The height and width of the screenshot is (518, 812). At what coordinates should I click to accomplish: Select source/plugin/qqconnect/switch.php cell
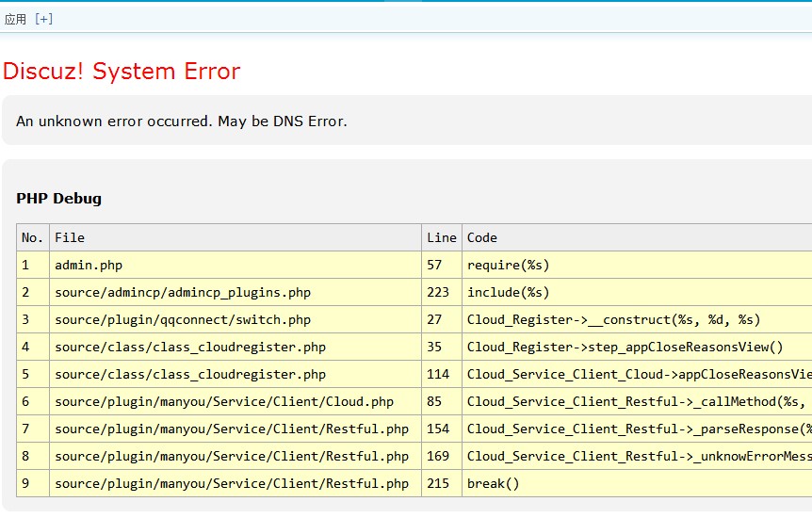coord(235,319)
